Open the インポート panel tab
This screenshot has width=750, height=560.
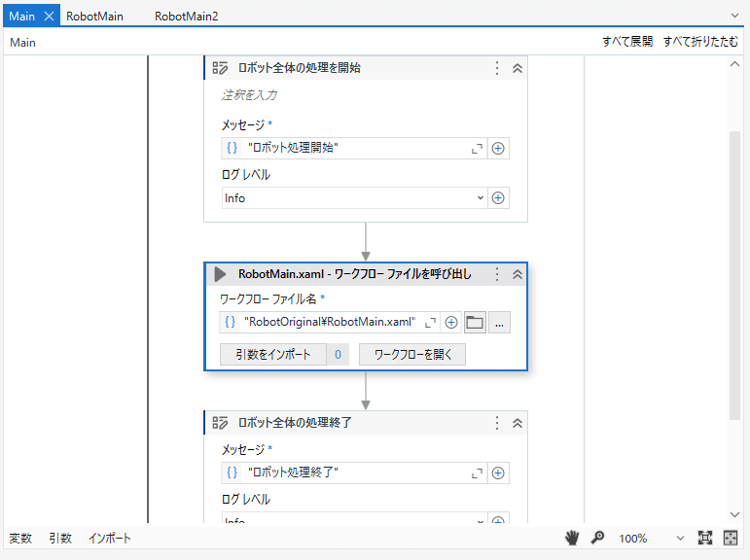pos(110,538)
